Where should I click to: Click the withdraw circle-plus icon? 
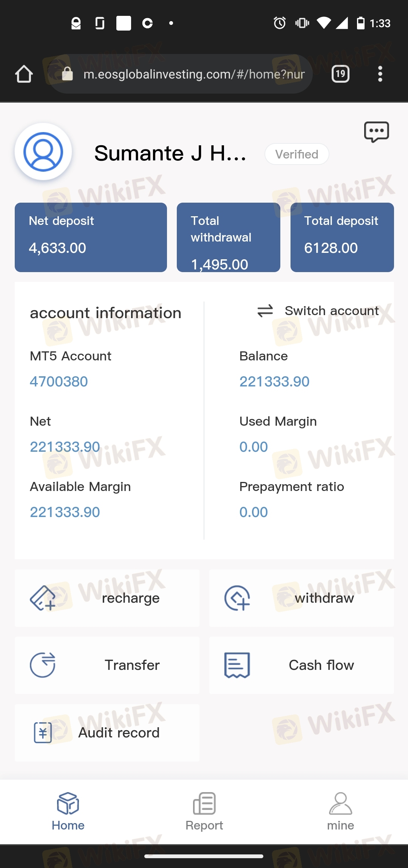pyautogui.click(x=237, y=598)
